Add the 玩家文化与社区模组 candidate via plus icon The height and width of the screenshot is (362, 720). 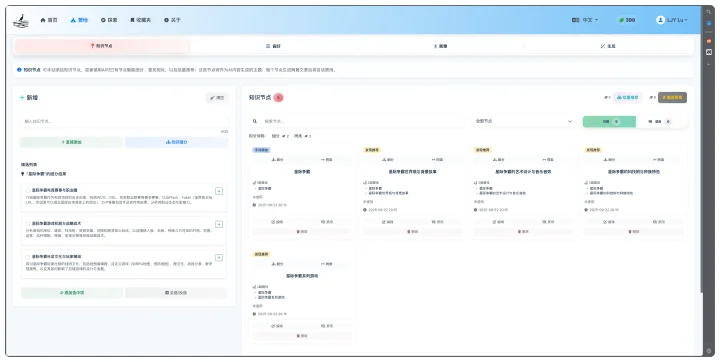[219, 257]
